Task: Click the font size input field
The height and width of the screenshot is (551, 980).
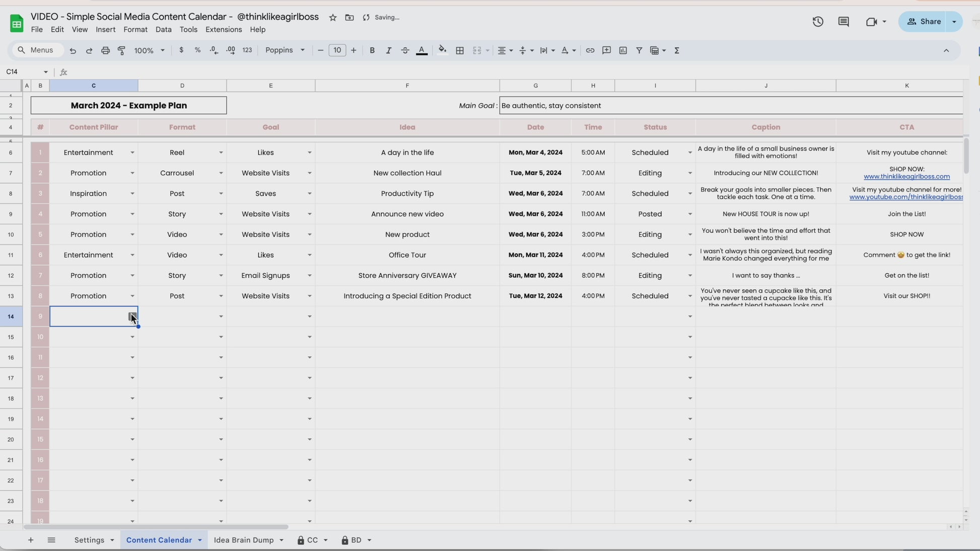Action: (337, 50)
